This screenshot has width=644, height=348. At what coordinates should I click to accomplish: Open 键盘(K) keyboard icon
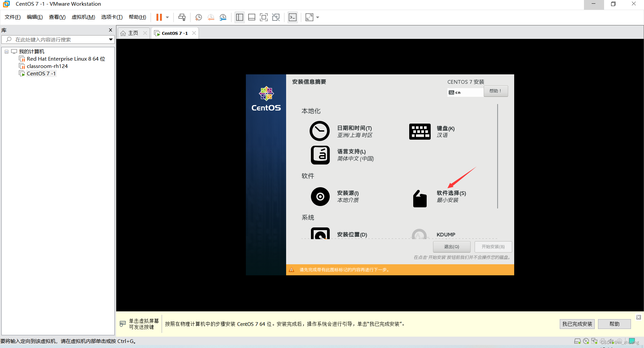click(x=420, y=131)
